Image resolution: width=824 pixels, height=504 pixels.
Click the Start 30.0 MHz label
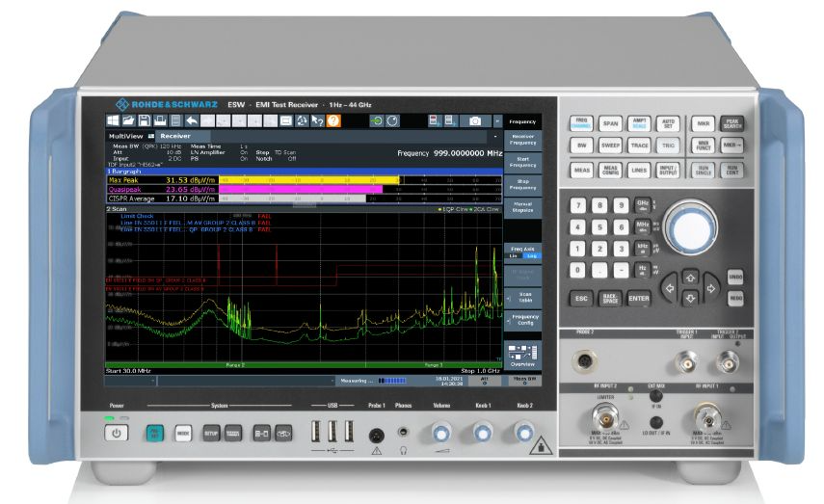click(x=128, y=371)
